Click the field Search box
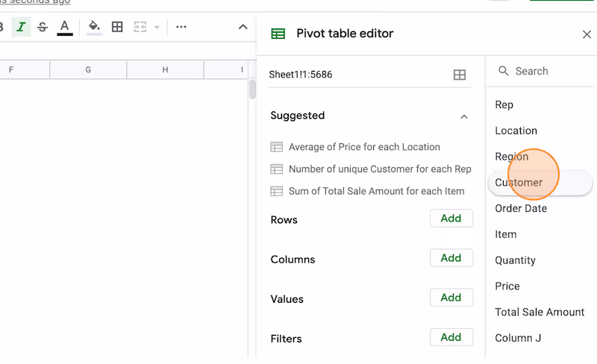This screenshot has width=597, height=364. (540, 71)
